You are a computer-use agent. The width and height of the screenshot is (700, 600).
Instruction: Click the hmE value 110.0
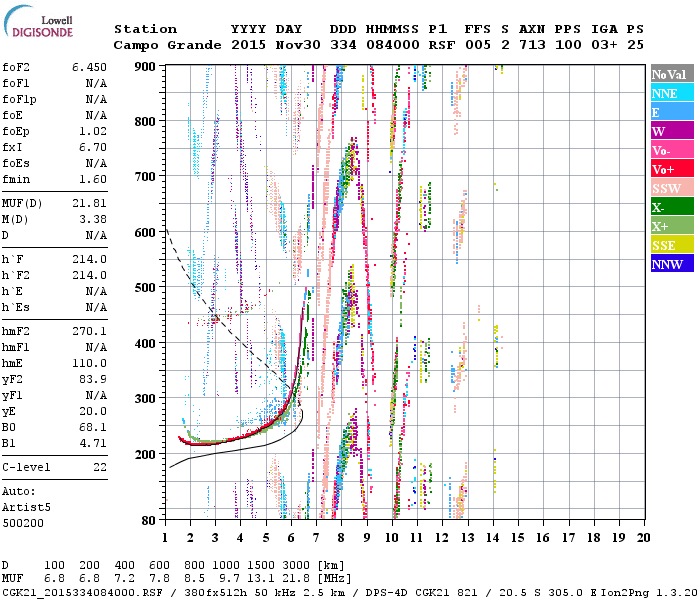[x=89, y=363]
